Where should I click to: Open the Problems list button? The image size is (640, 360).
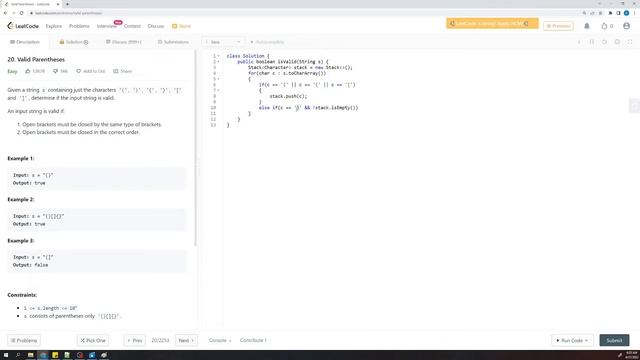(x=24, y=340)
